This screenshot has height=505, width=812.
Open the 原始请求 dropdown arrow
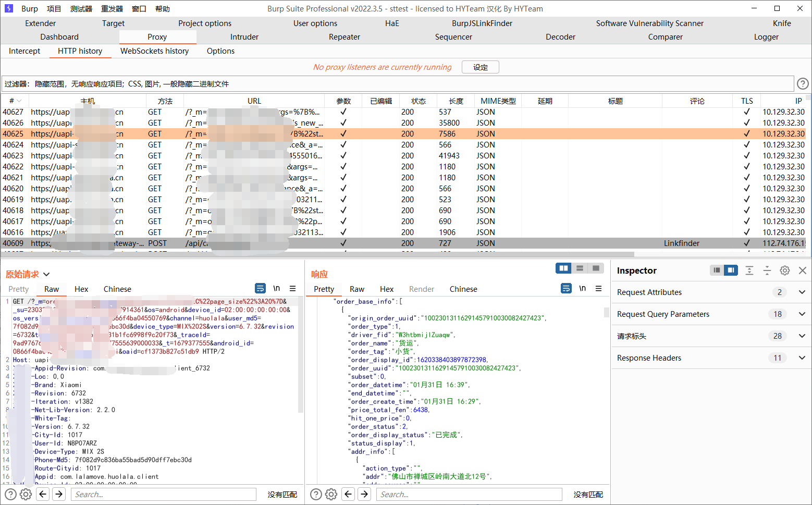46,274
